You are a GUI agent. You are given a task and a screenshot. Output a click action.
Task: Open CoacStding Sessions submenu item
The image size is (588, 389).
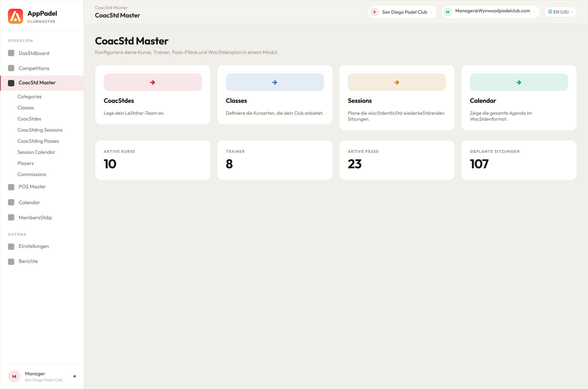[40, 130]
